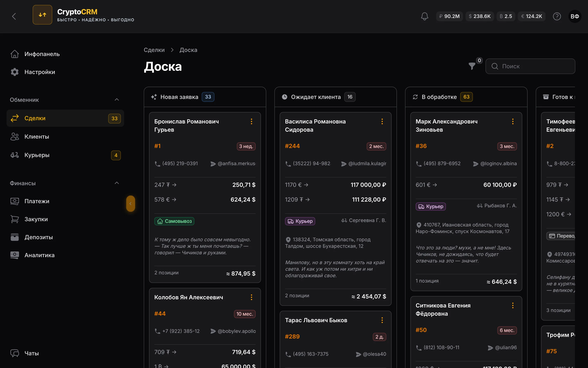Screen dimensions: 588x368
Task: Click the search magnifier icon
Action: click(495, 66)
